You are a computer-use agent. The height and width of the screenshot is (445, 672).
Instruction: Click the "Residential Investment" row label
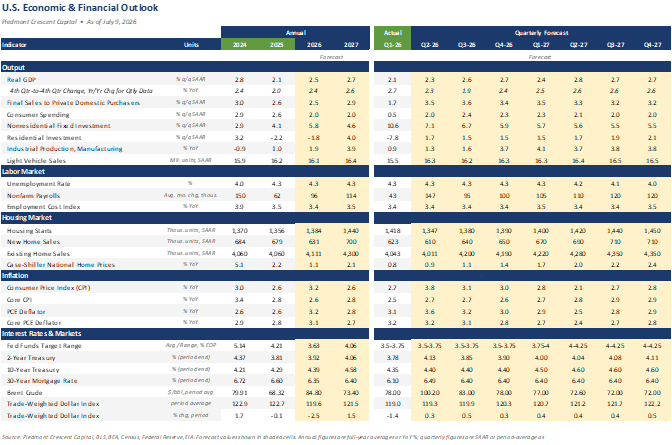click(x=44, y=138)
